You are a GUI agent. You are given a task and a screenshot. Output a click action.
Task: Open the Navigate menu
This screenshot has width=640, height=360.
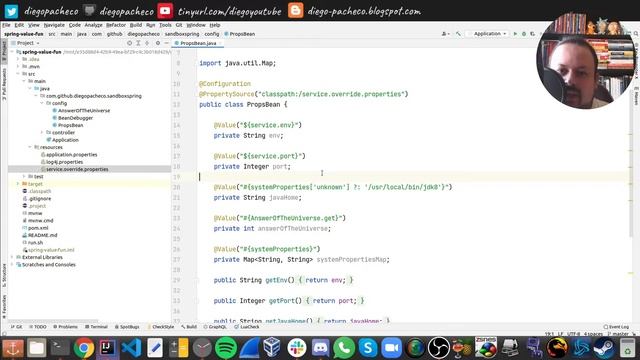(x=54, y=25)
